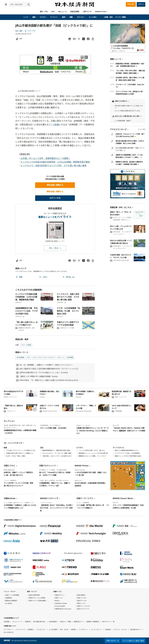The width and height of the screenshot is (149, 644).
Task: Open the 金融業界 求人特集 banner ad
Action: pyautogui.click(x=128, y=183)
